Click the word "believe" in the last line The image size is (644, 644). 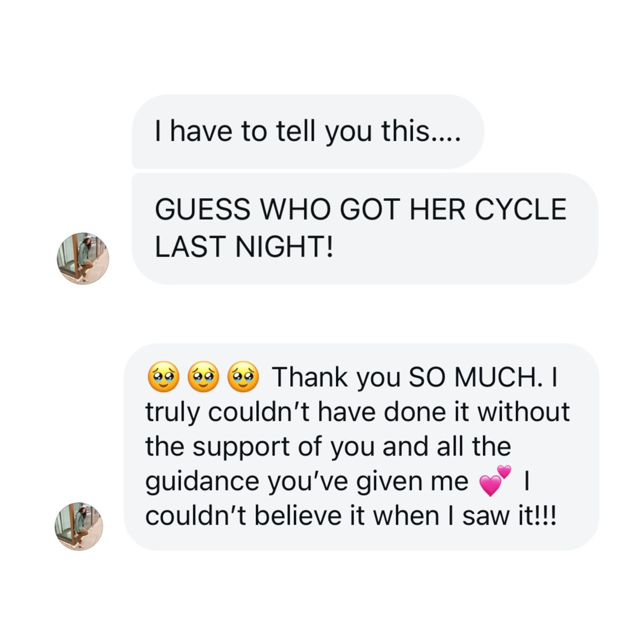tap(297, 516)
